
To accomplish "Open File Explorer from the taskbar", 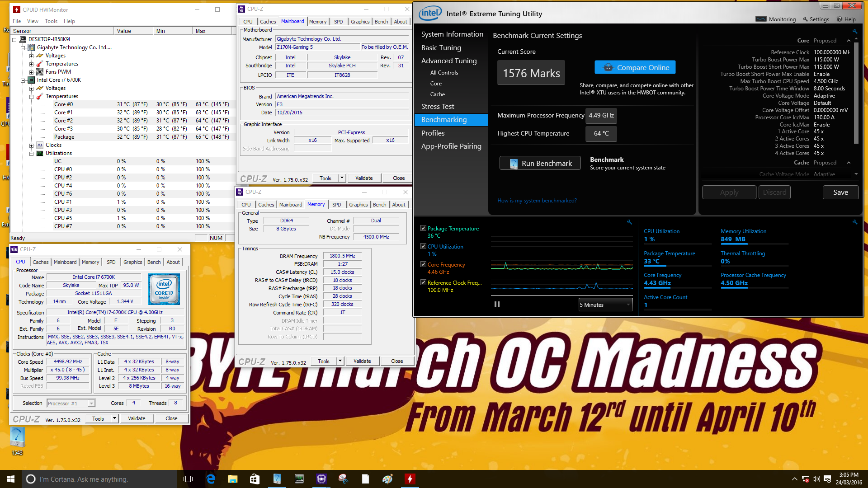I will [x=233, y=479].
